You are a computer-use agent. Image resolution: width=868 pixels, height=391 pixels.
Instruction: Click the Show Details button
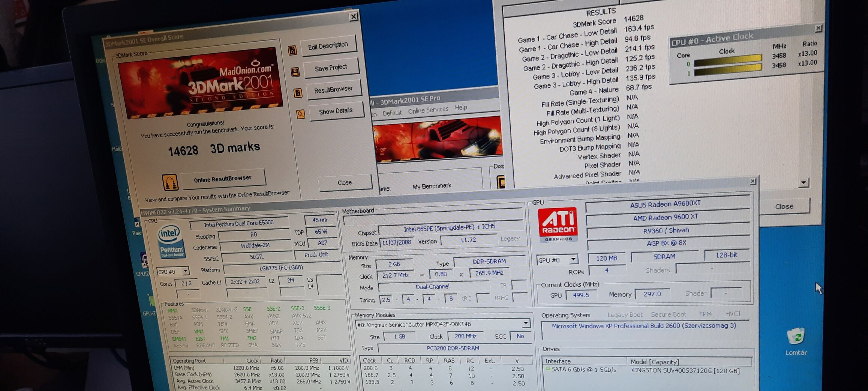pos(336,111)
